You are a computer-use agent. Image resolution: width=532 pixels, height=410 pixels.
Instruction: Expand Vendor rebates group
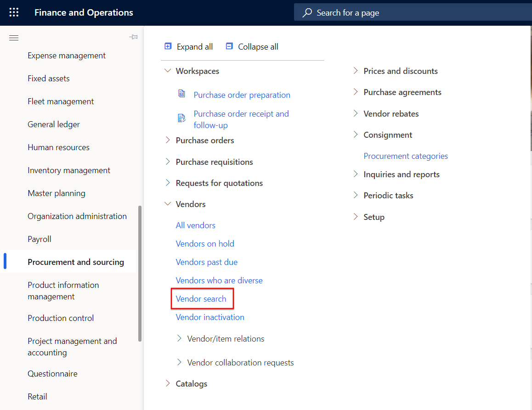356,113
